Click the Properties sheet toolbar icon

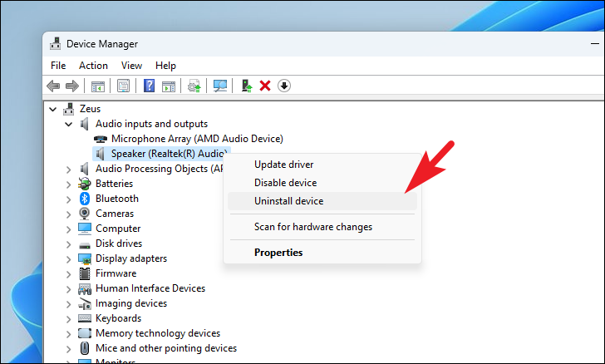[x=123, y=86]
